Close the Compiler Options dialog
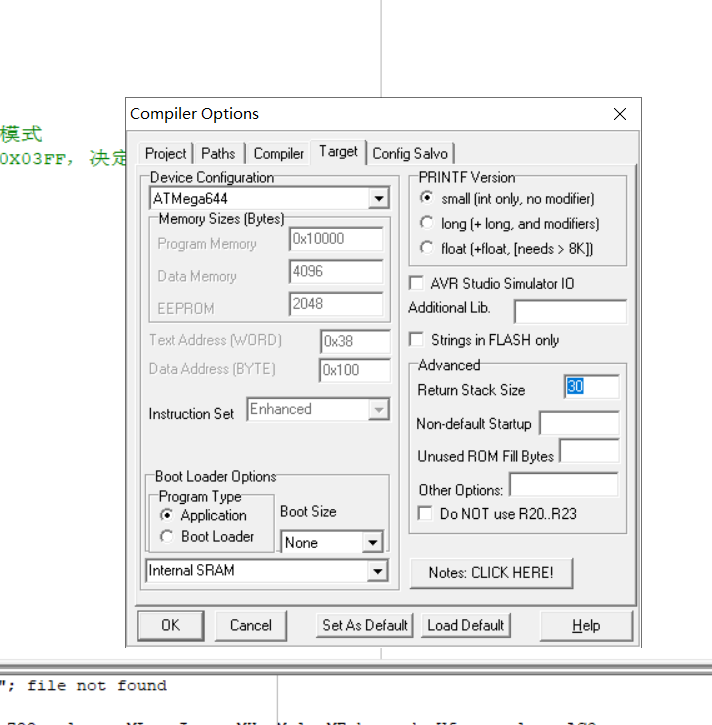 620,114
